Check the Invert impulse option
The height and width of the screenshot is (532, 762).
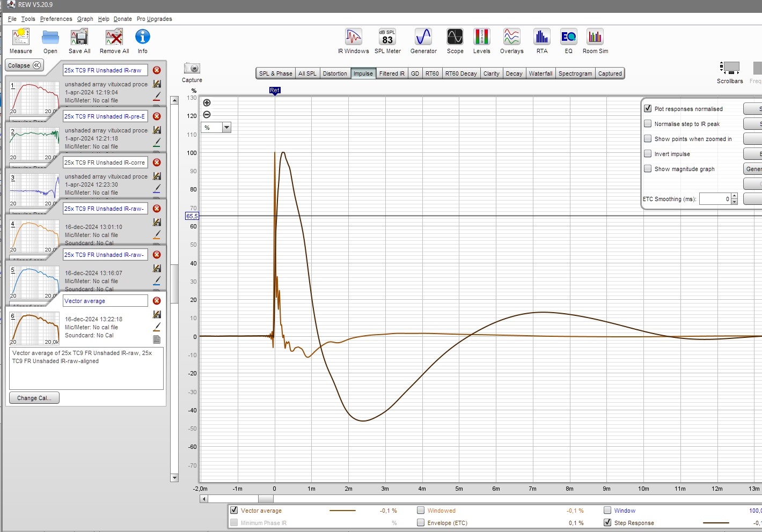pos(648,153)
